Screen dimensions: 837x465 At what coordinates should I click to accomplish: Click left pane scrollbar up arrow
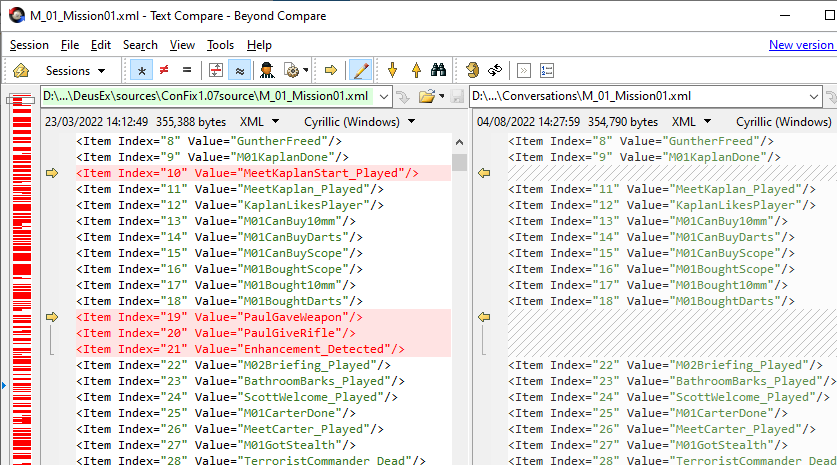coord(459,142)
